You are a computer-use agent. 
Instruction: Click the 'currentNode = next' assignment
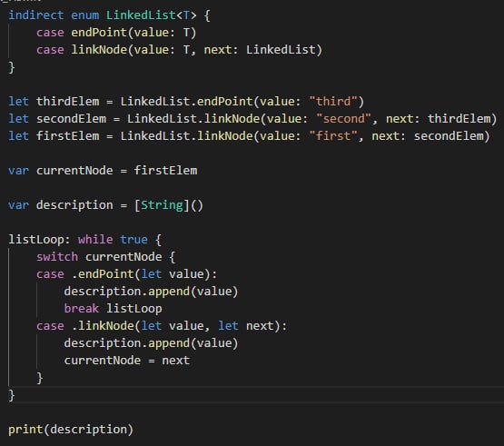click(126, 361)
